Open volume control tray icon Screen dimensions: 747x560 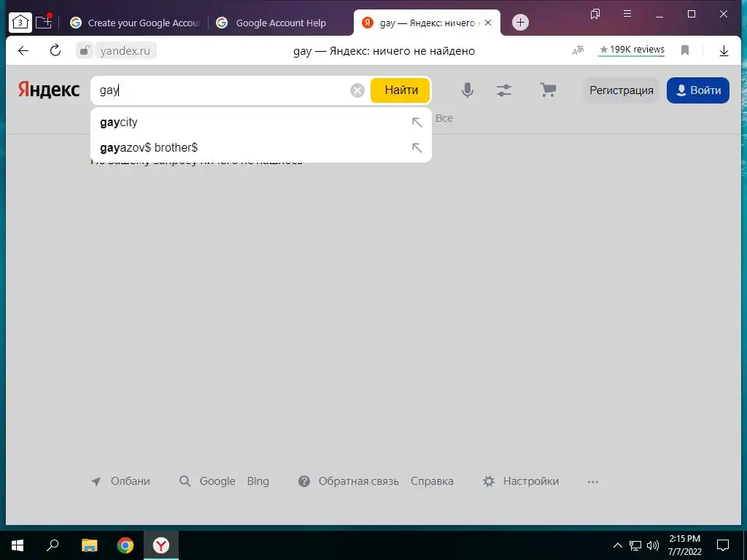(x=653, y=545)
